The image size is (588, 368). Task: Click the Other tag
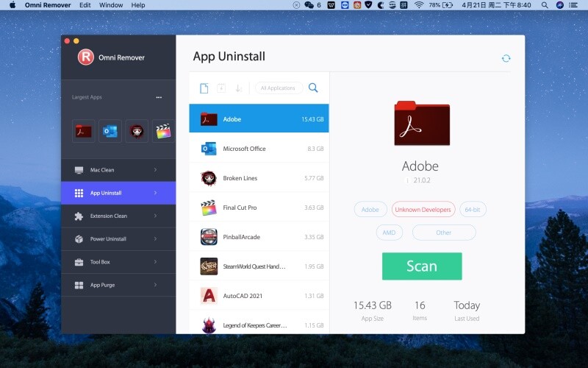coord(444,233)
